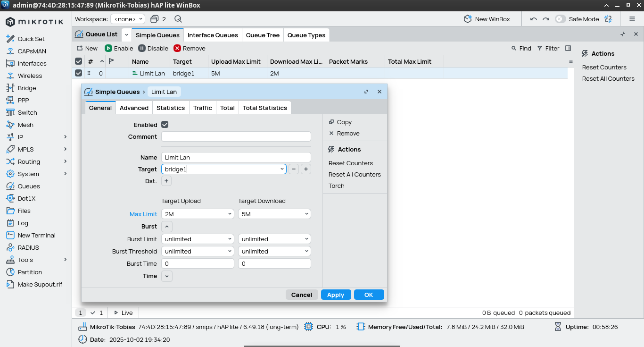Click the Filter funnel icon
The height and width of the screenshot is (347, 644).
(x=540, y=48)
